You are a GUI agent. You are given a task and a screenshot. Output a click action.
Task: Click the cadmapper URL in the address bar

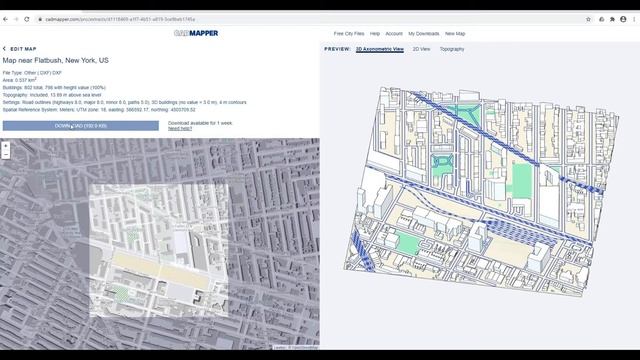120,19
